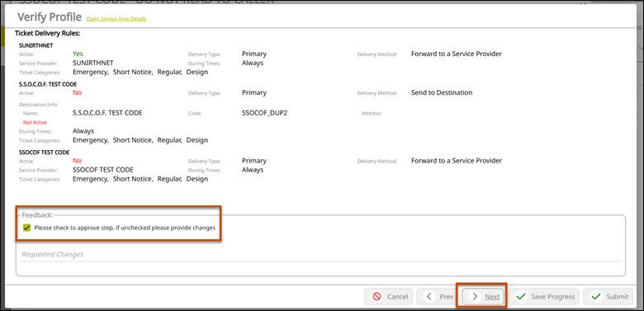Click the 'S.S.O.C.O.F. TEST CODE' rule heading
Viewport: 644px width, 311px height.
point(48,84)
